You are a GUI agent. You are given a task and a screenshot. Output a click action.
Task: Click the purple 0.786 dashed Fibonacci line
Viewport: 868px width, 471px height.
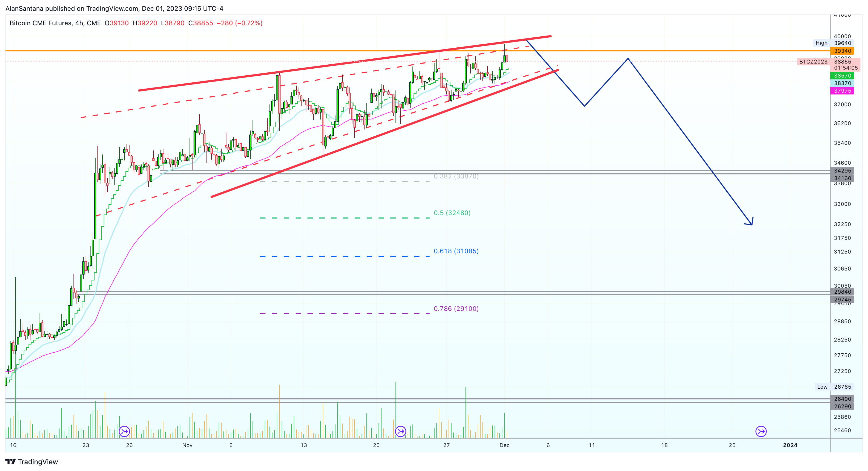345,314
